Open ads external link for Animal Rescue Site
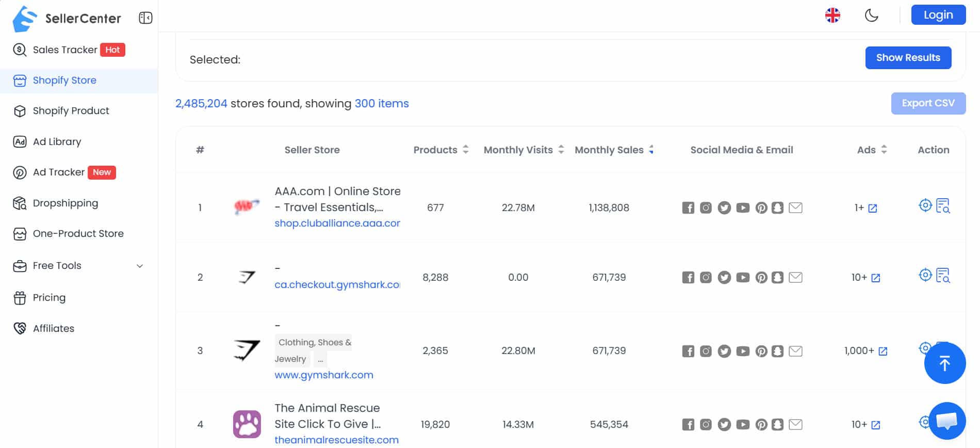This screenshot has width=980, height=448. pyautogui.click(x=876, y=425)
